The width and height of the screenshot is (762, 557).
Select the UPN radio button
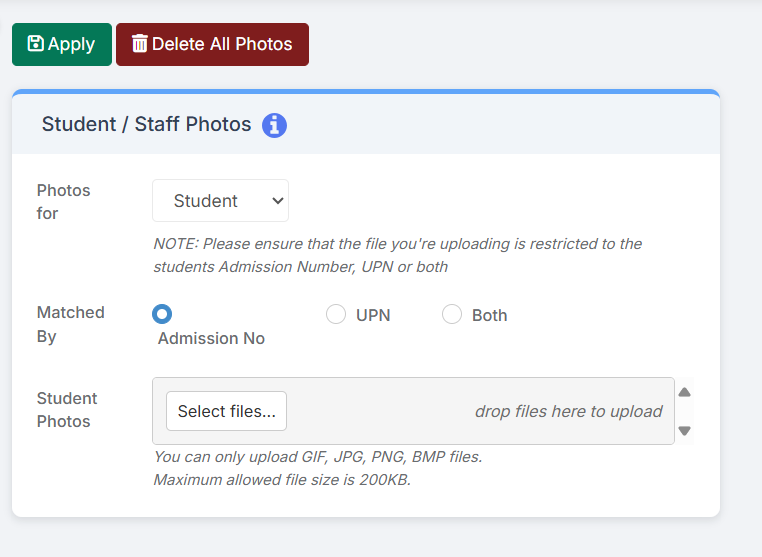point(336,314)
